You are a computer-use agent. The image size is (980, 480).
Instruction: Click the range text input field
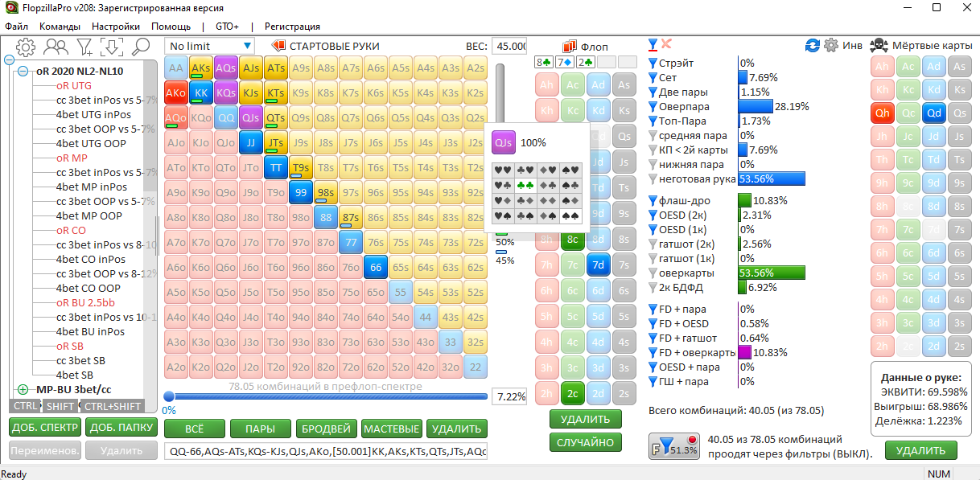click(x=325, y=452)
